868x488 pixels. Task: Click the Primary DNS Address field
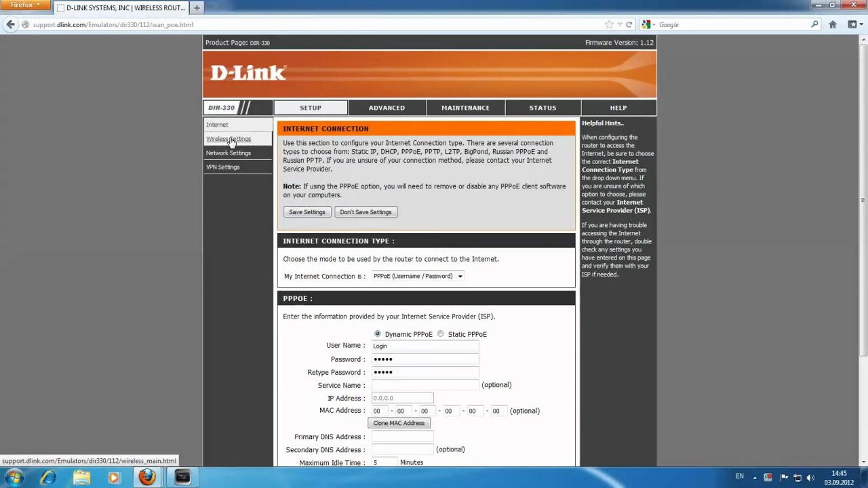(402, 436)
